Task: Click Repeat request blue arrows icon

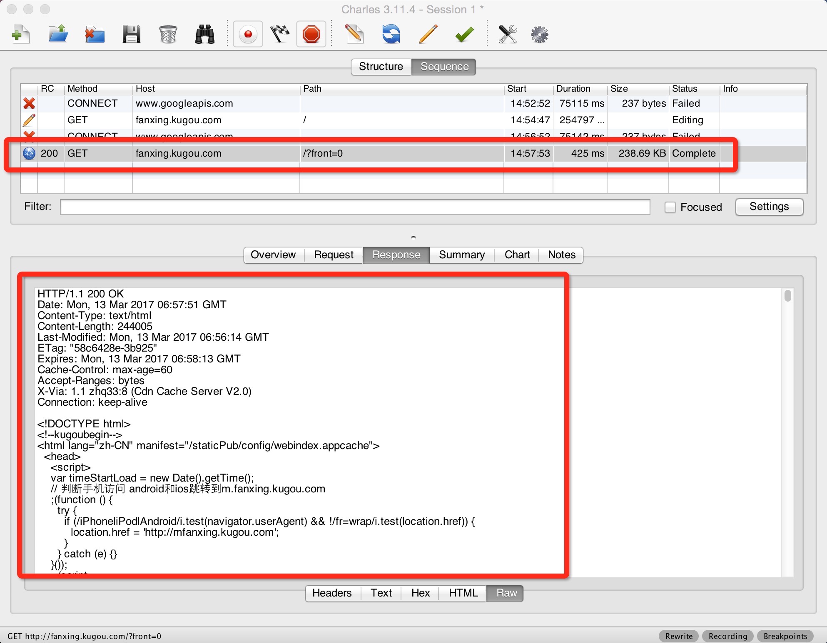Action: 391,34
